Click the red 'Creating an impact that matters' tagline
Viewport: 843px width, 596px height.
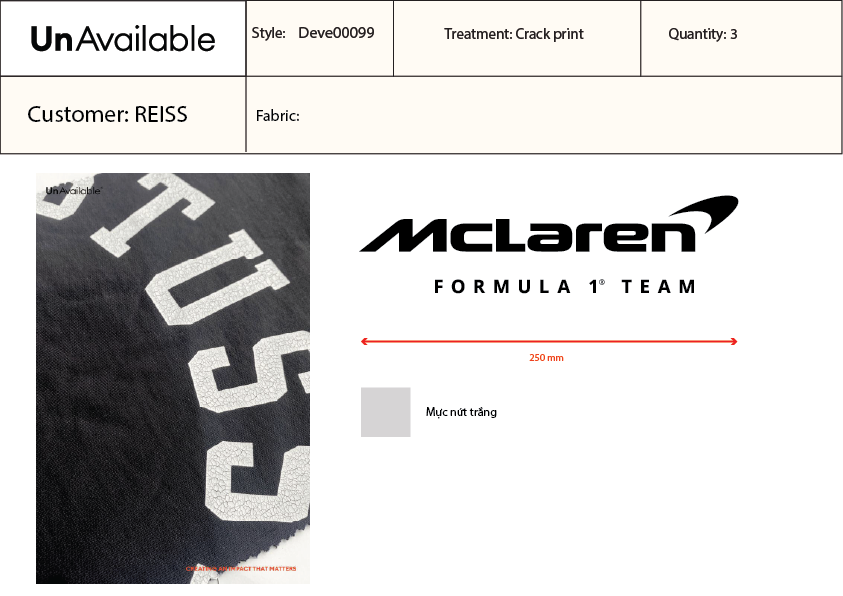241,569
